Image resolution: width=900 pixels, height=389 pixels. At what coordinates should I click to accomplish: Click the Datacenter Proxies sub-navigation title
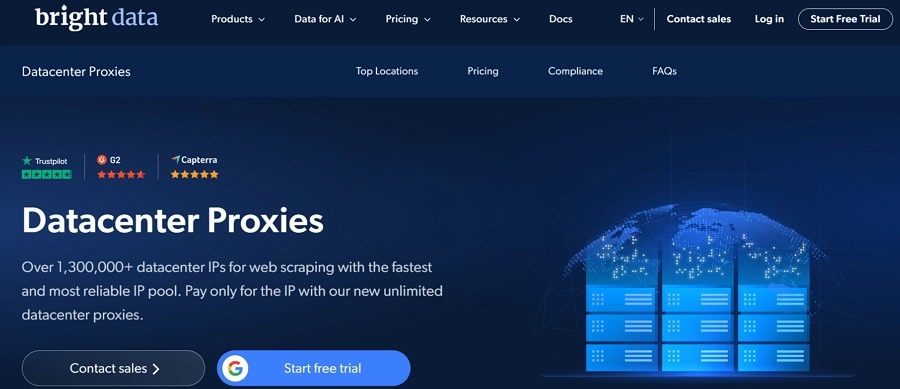click(76, 72)
